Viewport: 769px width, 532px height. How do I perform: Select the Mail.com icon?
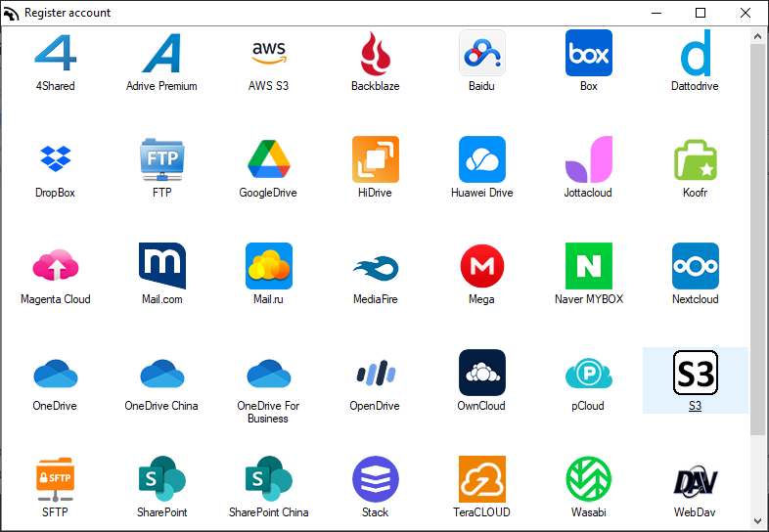point(161,265)
